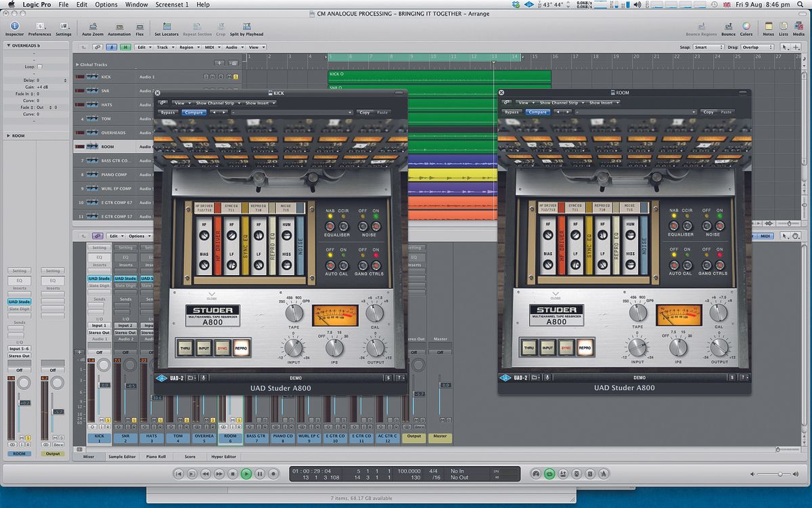Open the Snap dropdown in the arrange toolbar
This screenshot has width=812, height=508.
click(x=709, y=47)
